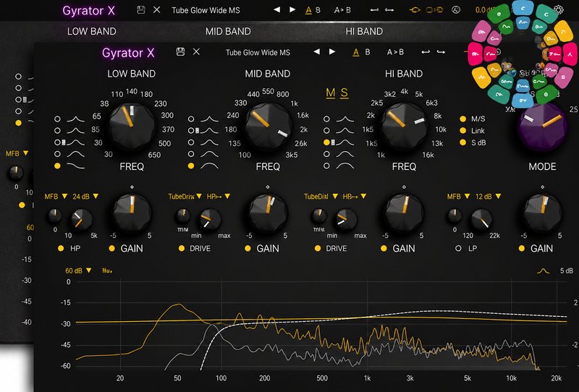Screen dimensions: 579x392
Task: Toggle the hi band DRIVE dot
Action: pos(318,248)
